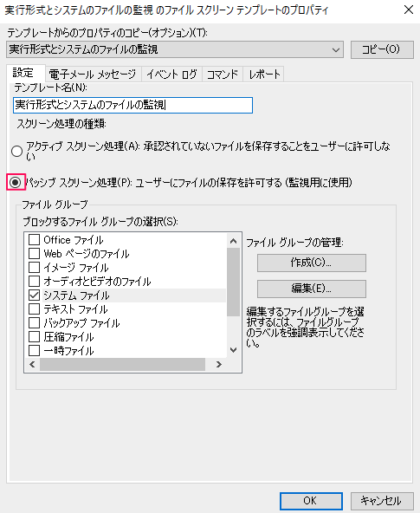
Task: Click the 編集(E)... button
Action: [312, 289]
